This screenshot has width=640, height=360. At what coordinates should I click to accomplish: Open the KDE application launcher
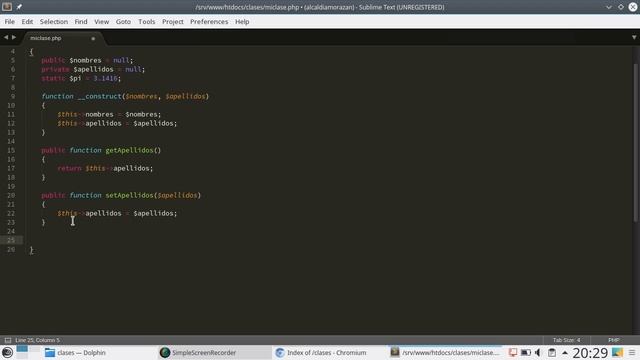[x=7, y=352]
